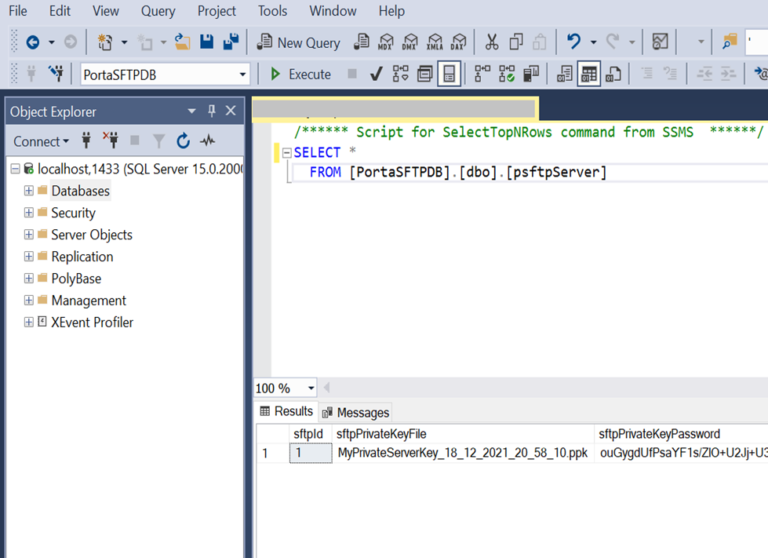Collapse the SELECT statement outline block
768x558 pixels.
[286, 153]
